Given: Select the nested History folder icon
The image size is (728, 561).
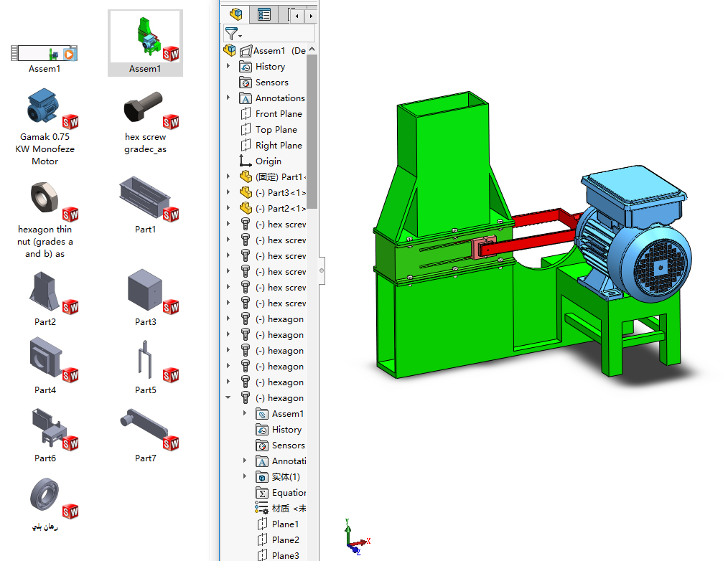Looking at the screenshot, I should [262, 430].
